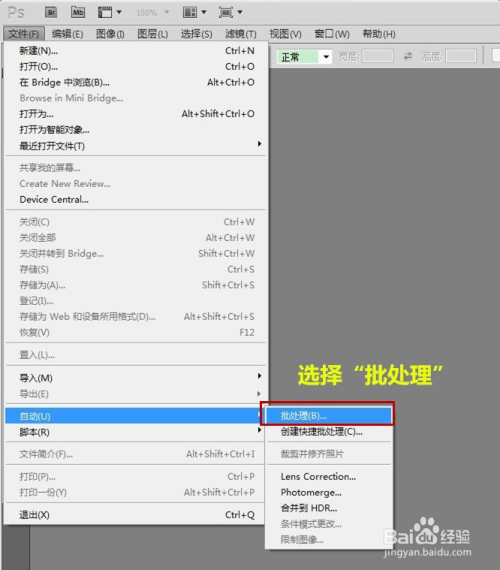The image size is (500, 570).
Task: Select 存储为(A)... menu entry
Action: click(x=136, y=285)
